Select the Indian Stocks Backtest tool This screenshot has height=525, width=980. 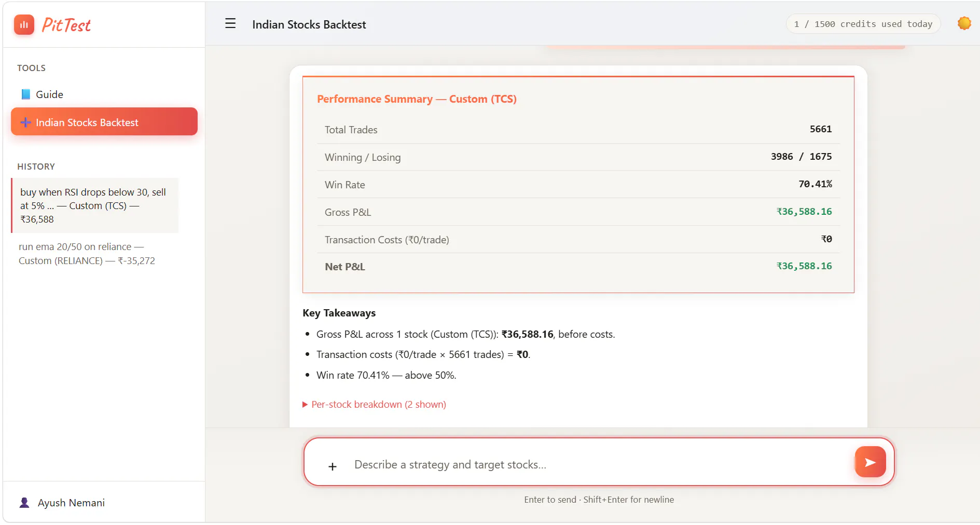(104, 121)
